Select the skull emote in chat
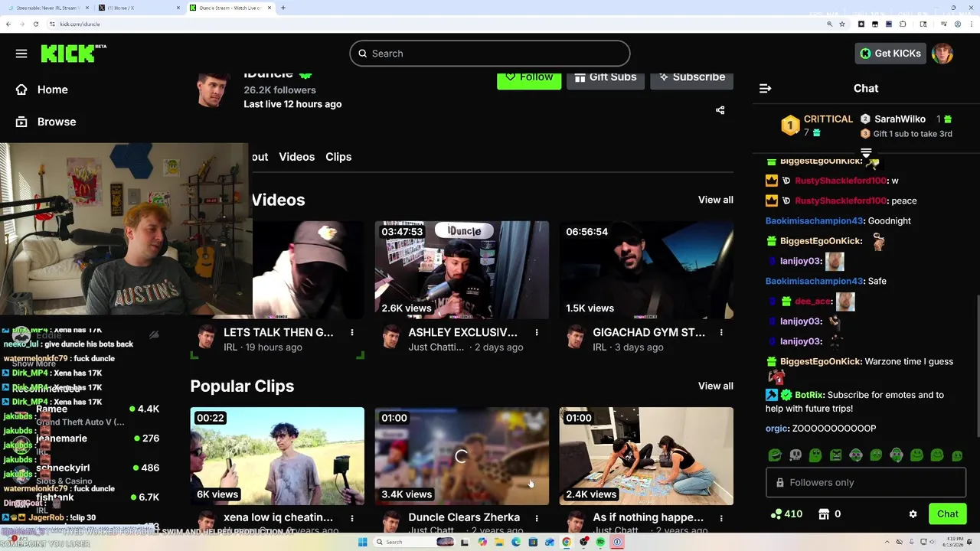 coord(795,455)
